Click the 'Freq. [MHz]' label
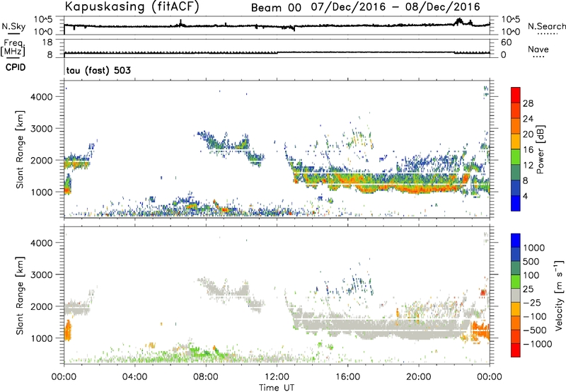 [x=13, y=48]
